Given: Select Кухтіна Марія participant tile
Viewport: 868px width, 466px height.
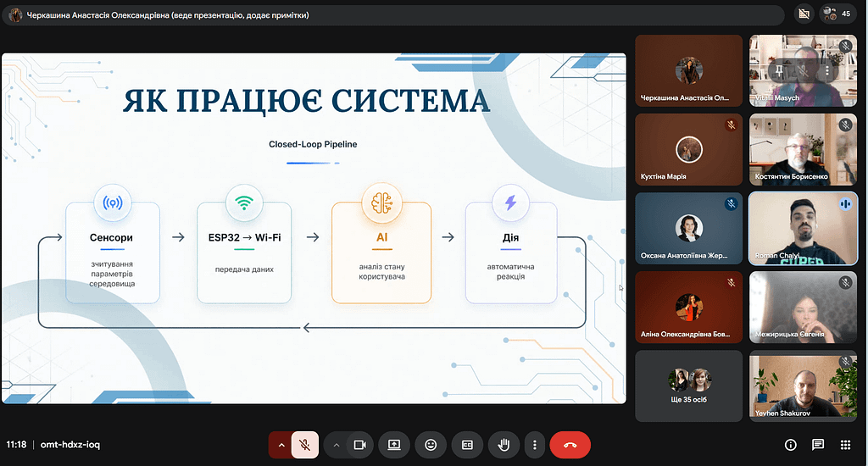Looking at the screenshot, I should pyautogui.click(x=688, y=149).
